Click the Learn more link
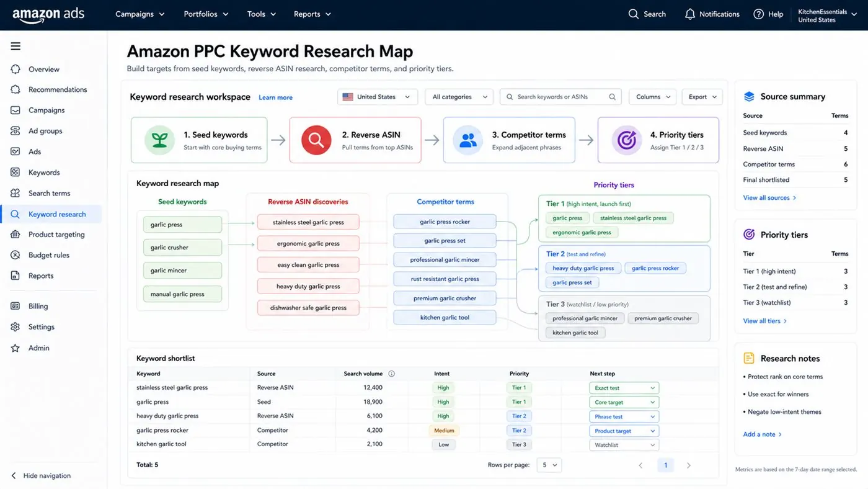The image size is (868, 489). pos(275,97)
